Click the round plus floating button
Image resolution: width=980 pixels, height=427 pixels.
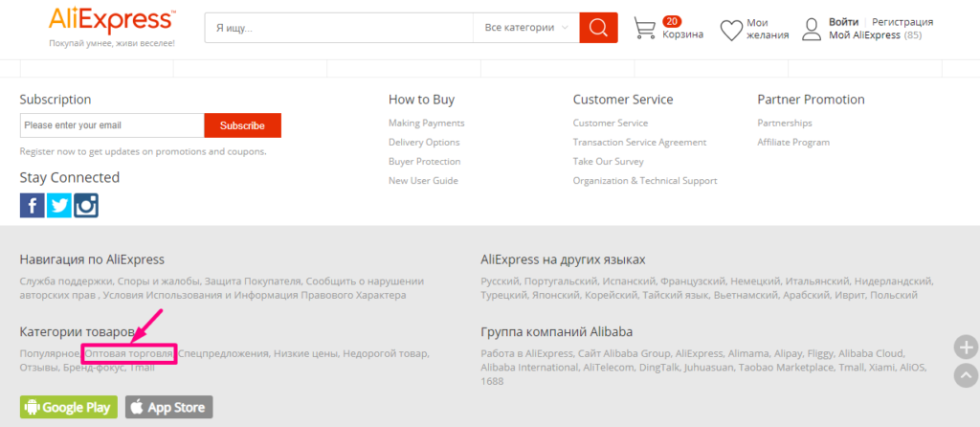point(966,347)
